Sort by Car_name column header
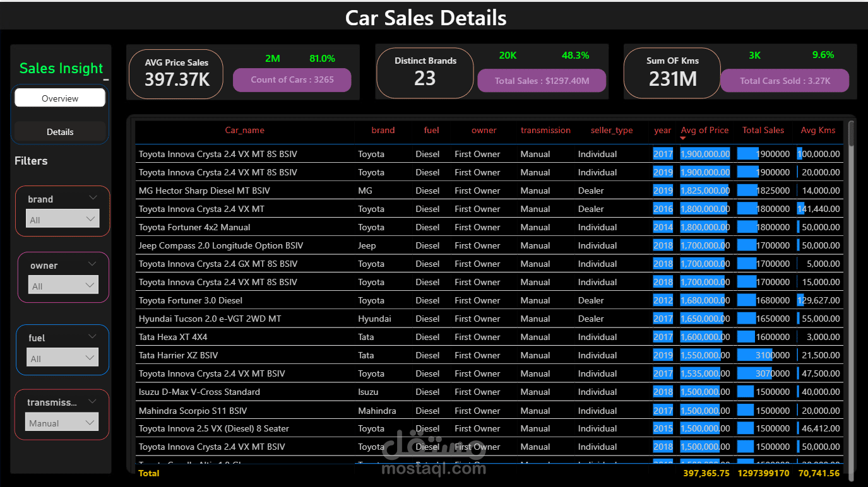868x487 pixels. coord(245,130)
